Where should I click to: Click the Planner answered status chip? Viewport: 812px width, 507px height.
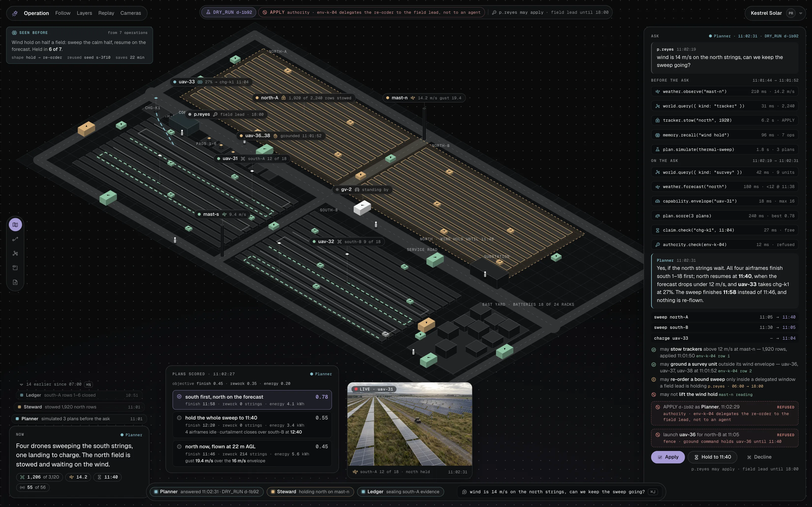tap(206, 492)
